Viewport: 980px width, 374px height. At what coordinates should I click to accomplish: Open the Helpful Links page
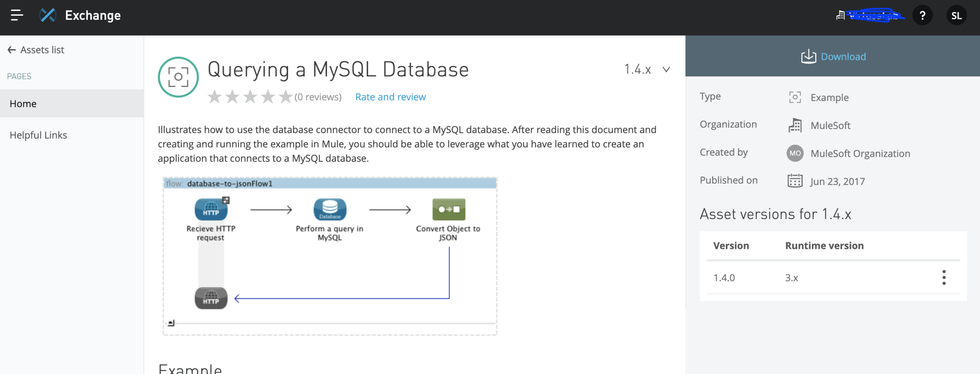tap(39, 135)
